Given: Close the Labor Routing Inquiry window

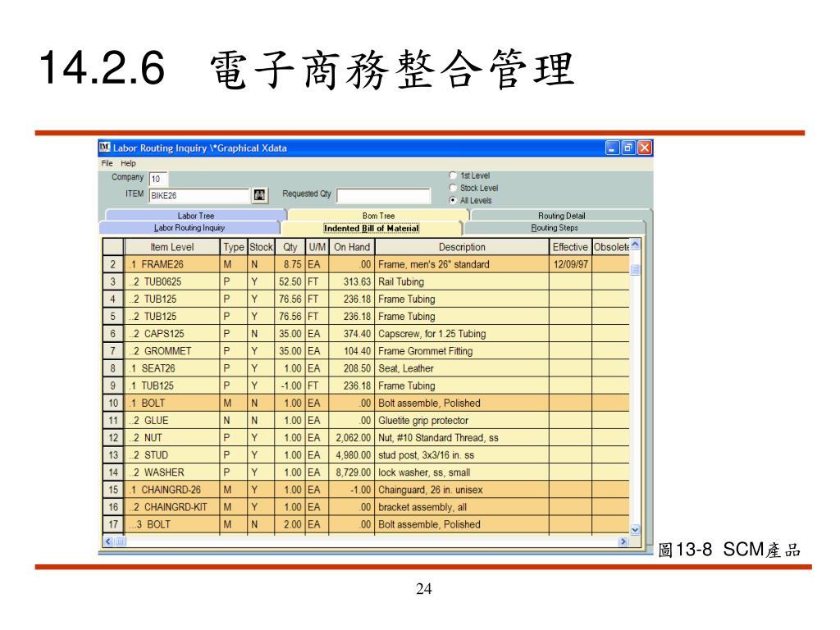Looking at the screenshot, I should pos(645,148).
